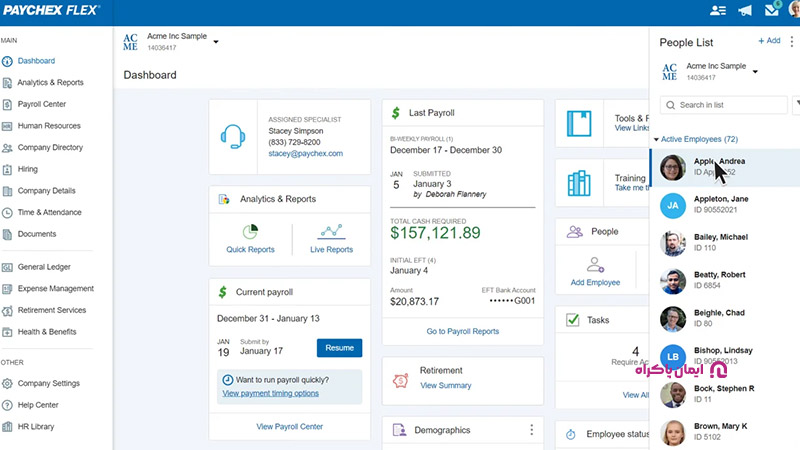Screen dimensions: 800x450
Task: Open Analytics & Reports in sidebar
Action: click(50, 82)
